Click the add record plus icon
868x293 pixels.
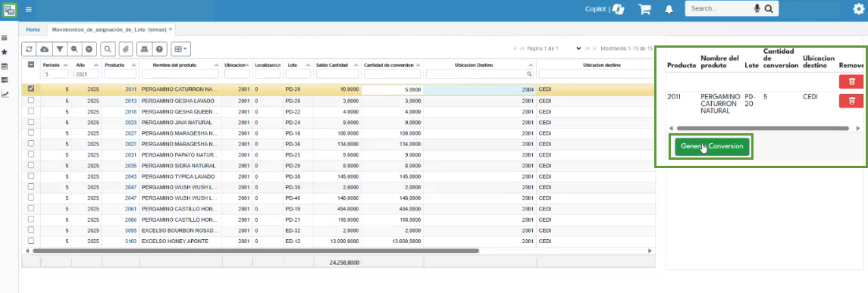(89, 49)
